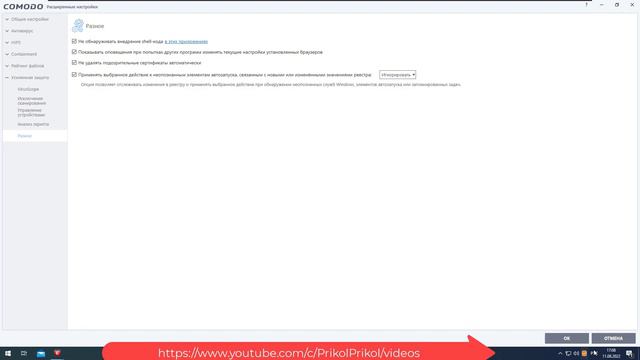Expand the Containment section
This screenshot has height=360, width=640.
click(x=24, y=54)
